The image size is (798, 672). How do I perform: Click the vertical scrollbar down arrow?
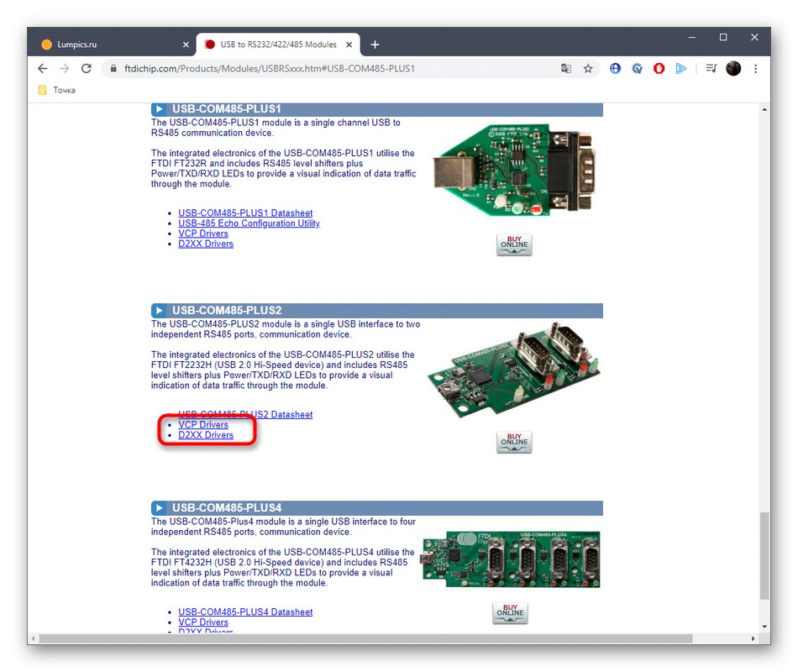[764, 627]
